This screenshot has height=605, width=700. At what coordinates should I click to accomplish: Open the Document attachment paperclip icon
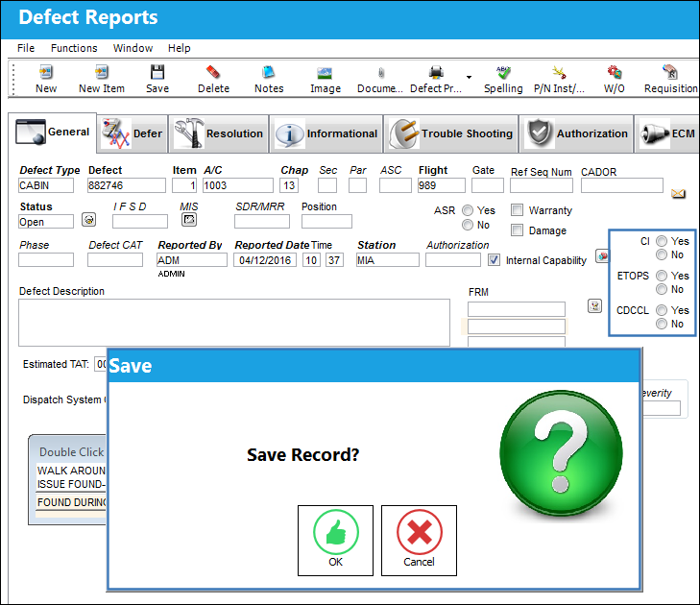[381, 73]
